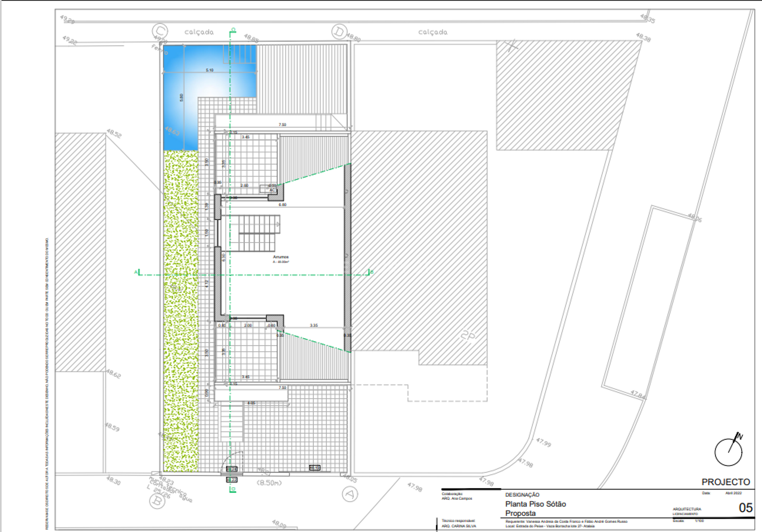Click the circled A grid marker
The height and width of the screenshot is (532, 762).
[x=350, y=494]
